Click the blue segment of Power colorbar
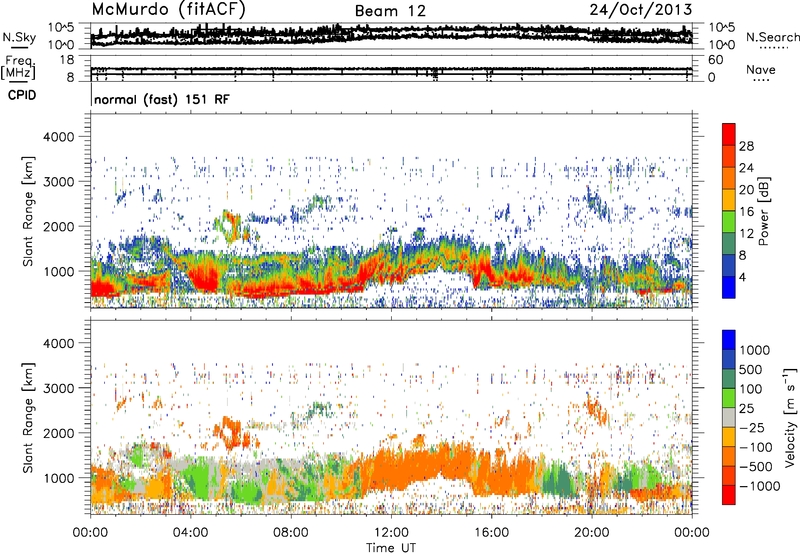 (x=729, y=288)
